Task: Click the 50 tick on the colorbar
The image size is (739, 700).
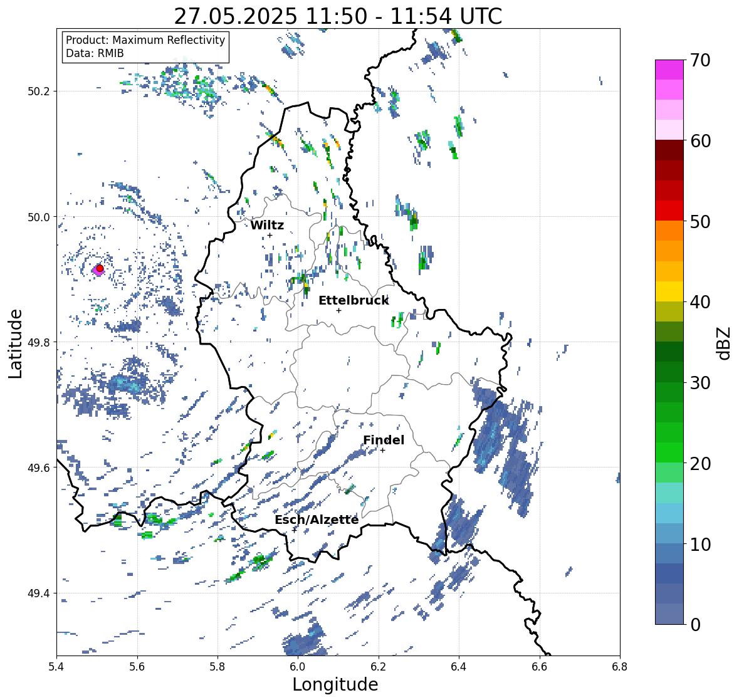Action: [x=700, y=221]
